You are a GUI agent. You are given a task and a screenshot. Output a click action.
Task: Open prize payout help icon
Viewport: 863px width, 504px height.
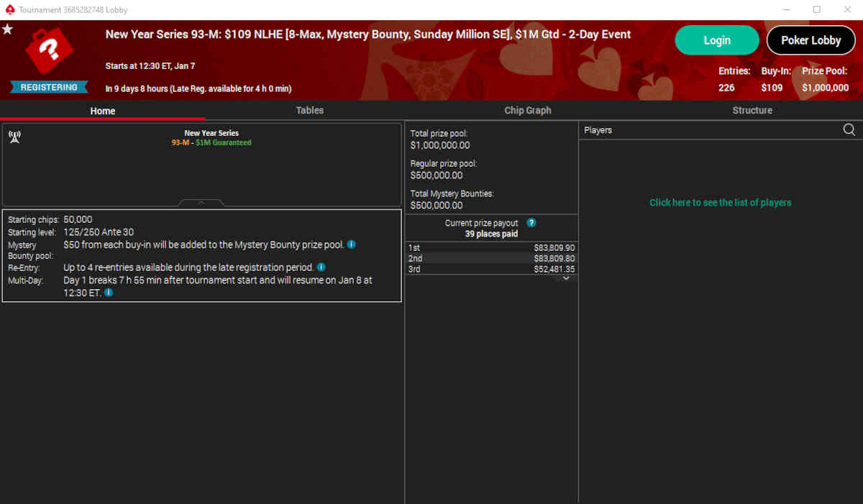[531, 223]
